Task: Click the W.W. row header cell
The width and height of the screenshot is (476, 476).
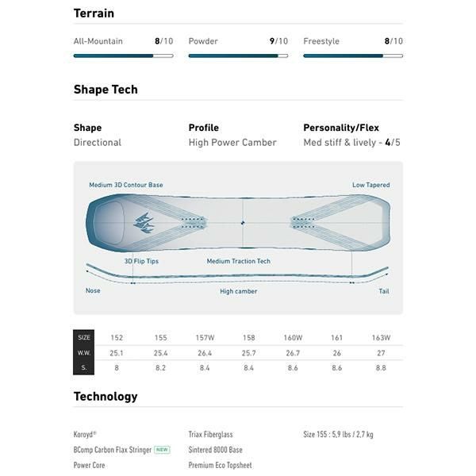Action: pyautogui.click(x=83, y=352)
